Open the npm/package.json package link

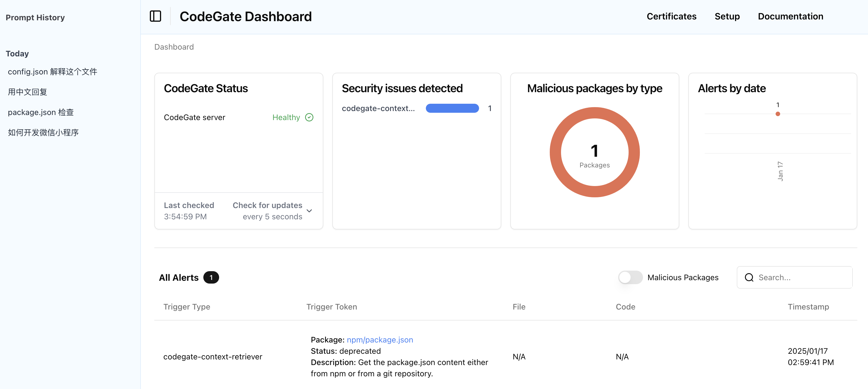click(380, 340)
